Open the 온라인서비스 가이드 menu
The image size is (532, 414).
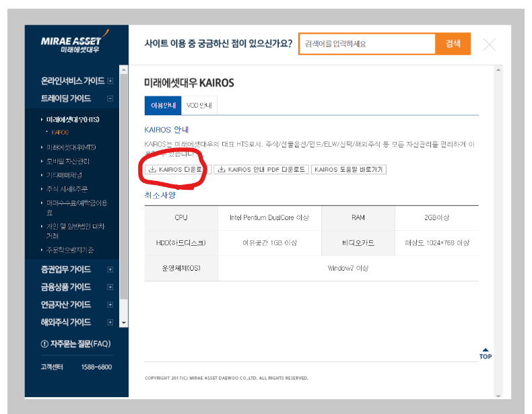73,81
